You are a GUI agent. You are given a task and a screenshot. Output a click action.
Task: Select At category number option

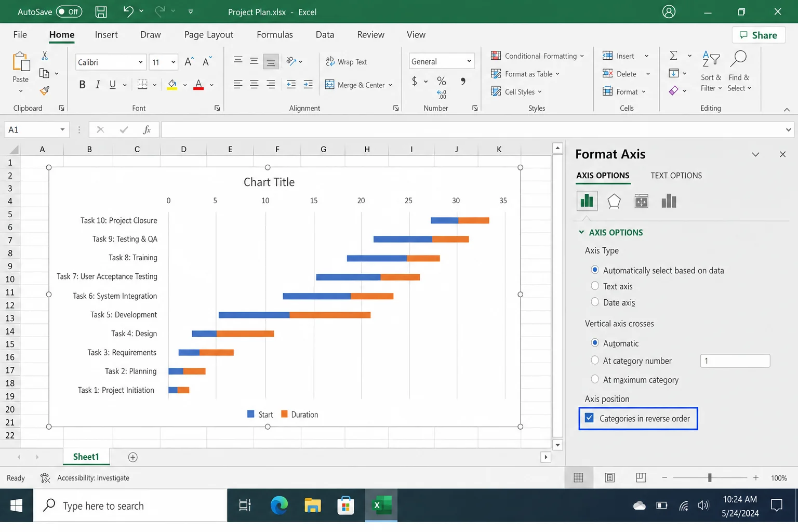tap(595, 360)
